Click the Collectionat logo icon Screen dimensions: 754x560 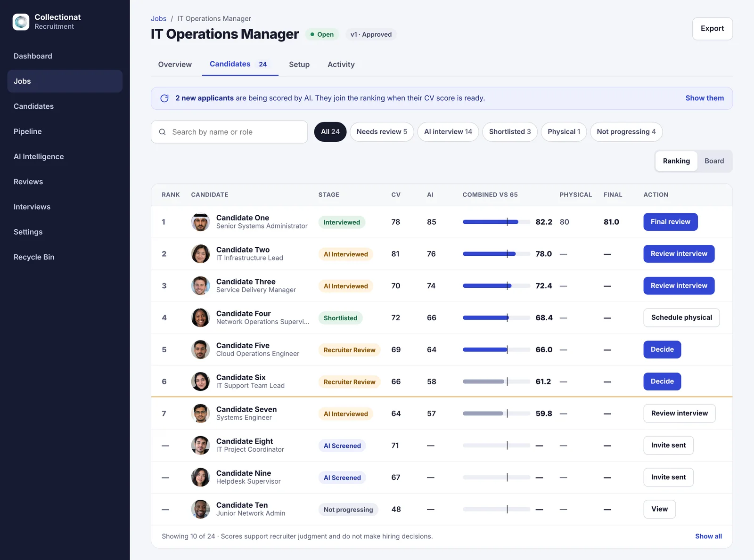pyautogui.click(x=21, y=22)
